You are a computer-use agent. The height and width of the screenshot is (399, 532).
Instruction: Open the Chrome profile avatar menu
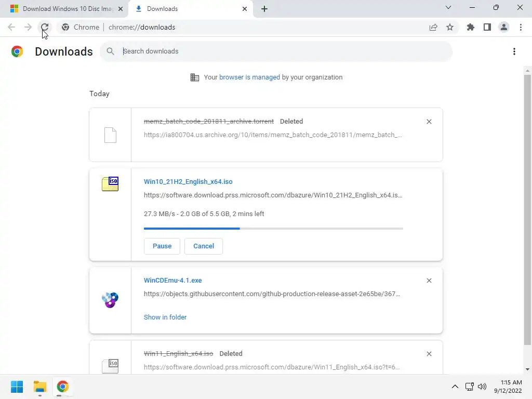coord(504,27)
